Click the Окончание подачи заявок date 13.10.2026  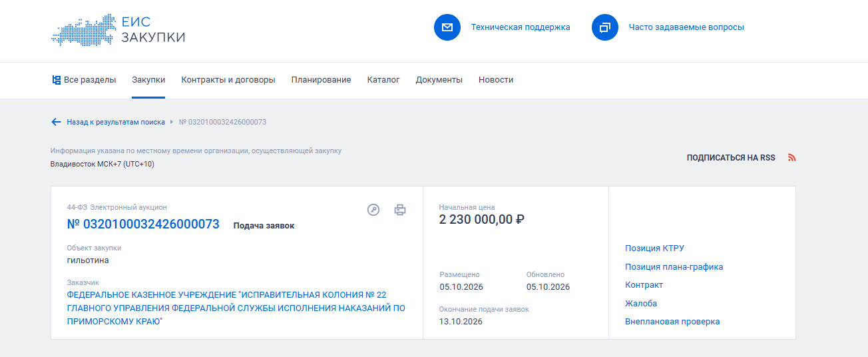pos(461,322)
